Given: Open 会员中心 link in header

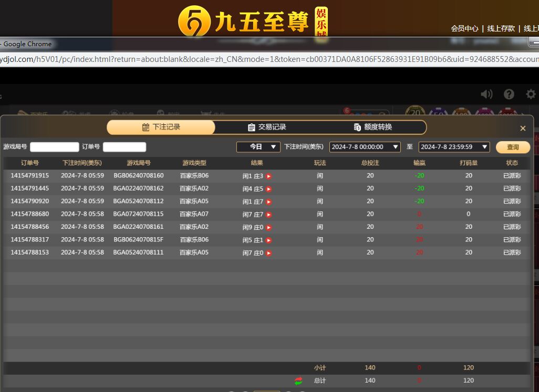Looking at the screenshot, I should tap(464, 28).
